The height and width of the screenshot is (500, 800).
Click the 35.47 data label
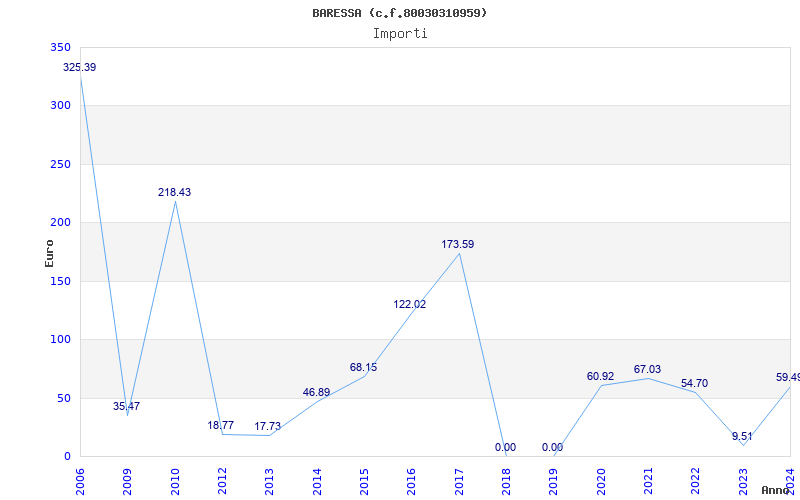click(x=127, y=407)
